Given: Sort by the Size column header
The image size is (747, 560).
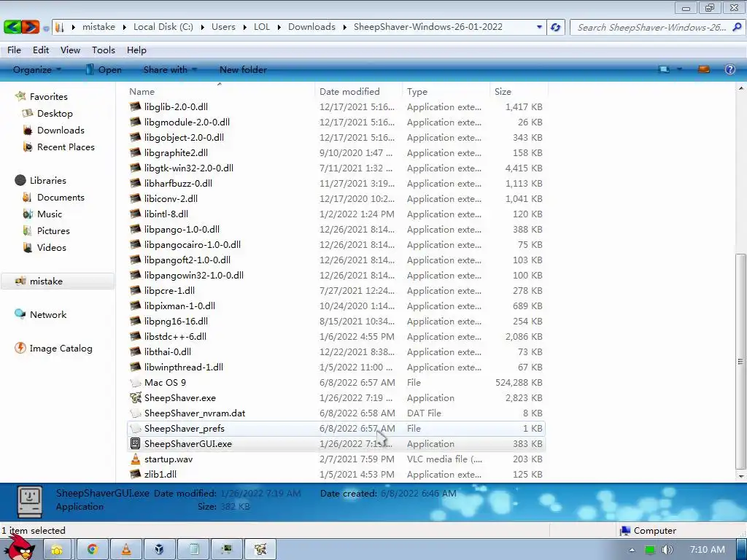Looking at the screenshot, I should 519,91.
